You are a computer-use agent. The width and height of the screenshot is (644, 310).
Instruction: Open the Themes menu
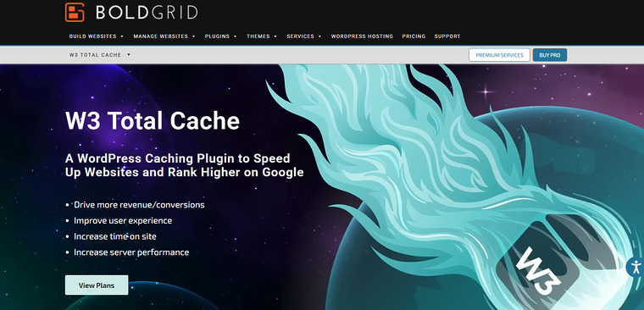tap(258, 36)
